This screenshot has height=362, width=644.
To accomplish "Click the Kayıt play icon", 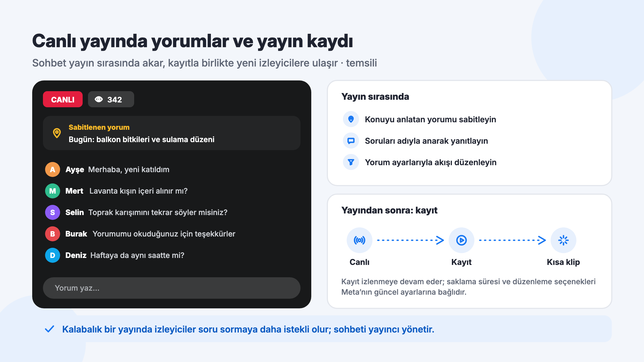I will click(x=462, y=240).
